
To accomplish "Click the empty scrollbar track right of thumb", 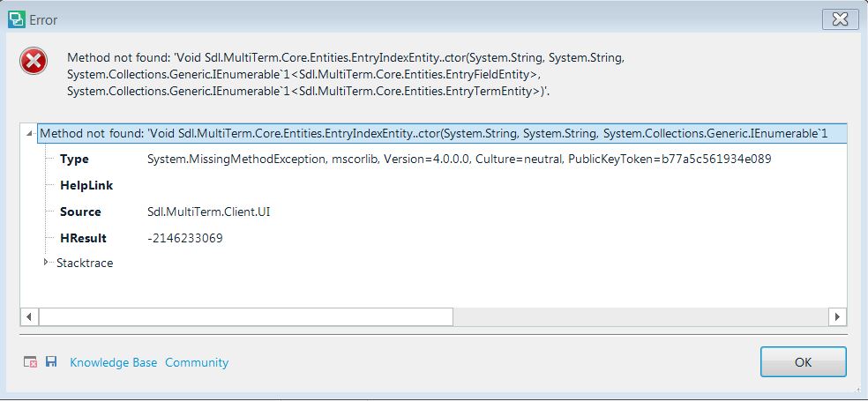I will (x=640, y=317).
